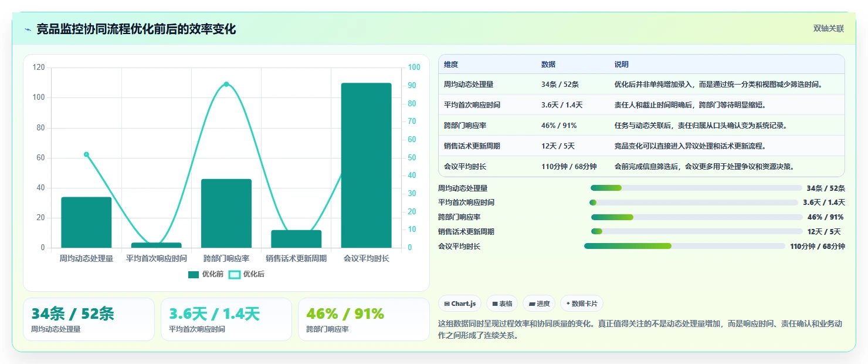Click the 销售话术更新周期 bar in chart
Screen dimensions: 868x364
296,239
